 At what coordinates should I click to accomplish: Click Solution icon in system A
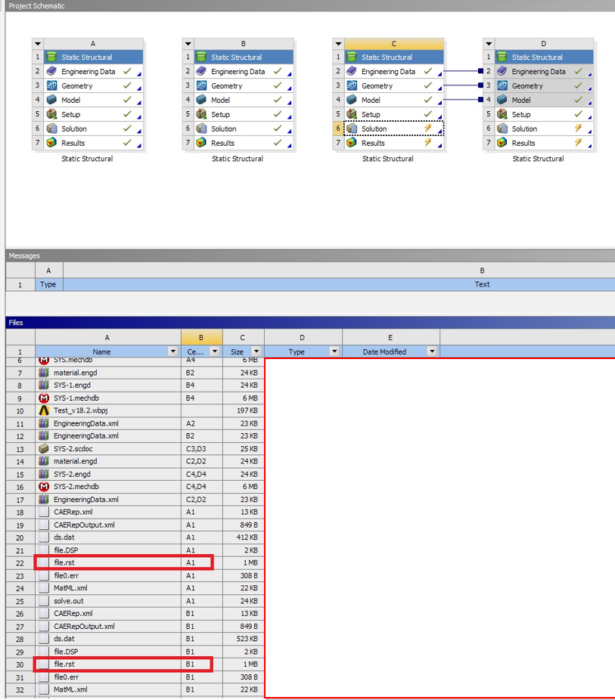click(51, 129)
